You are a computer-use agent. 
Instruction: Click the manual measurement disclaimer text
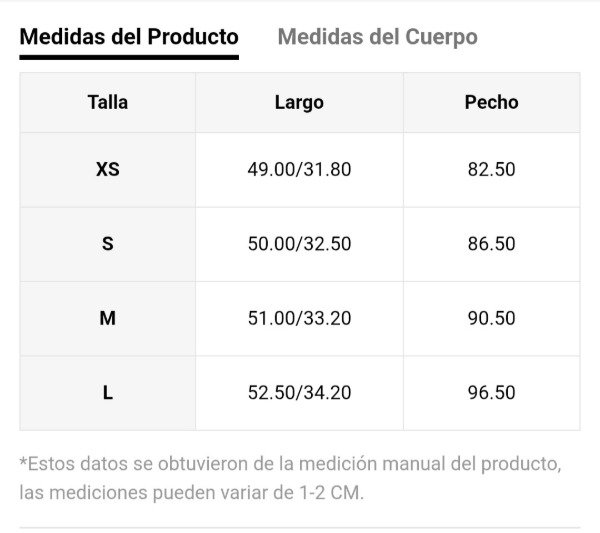click(290, 464)
